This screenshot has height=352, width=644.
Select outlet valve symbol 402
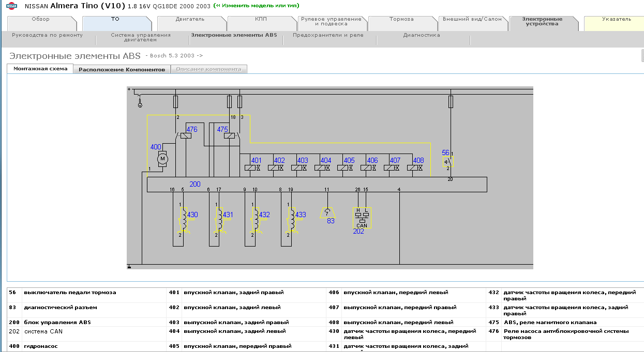point(276,167)
